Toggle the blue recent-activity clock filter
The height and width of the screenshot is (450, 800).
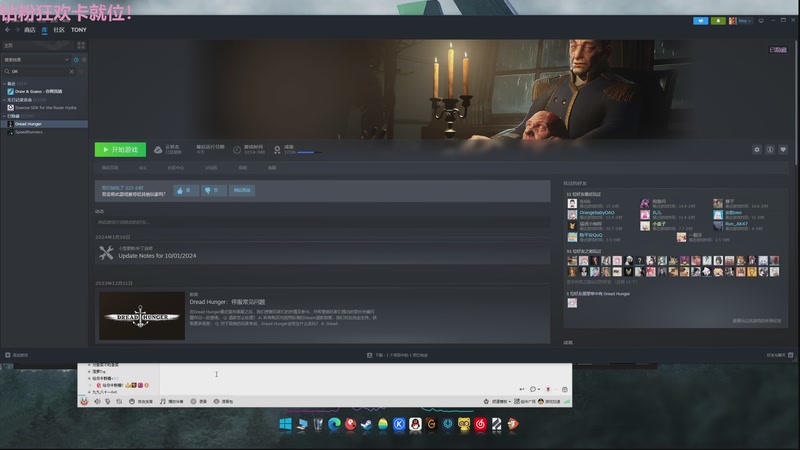pos(76,60)
